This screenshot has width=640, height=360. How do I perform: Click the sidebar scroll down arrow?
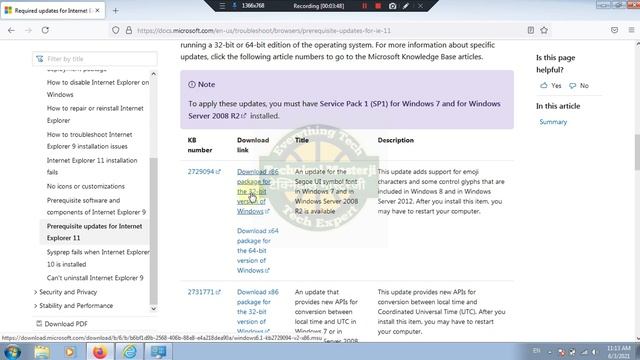153,309
